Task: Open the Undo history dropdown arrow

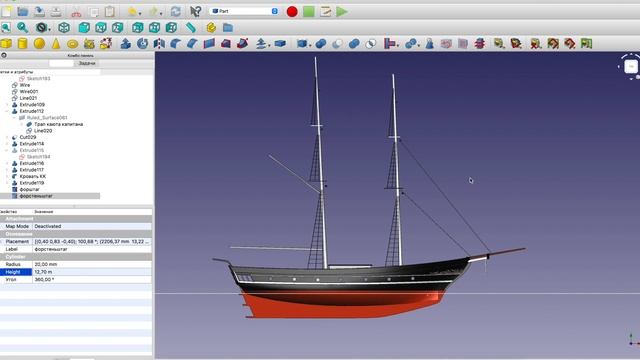Action: pyautogui.click(x=140, y=13)
